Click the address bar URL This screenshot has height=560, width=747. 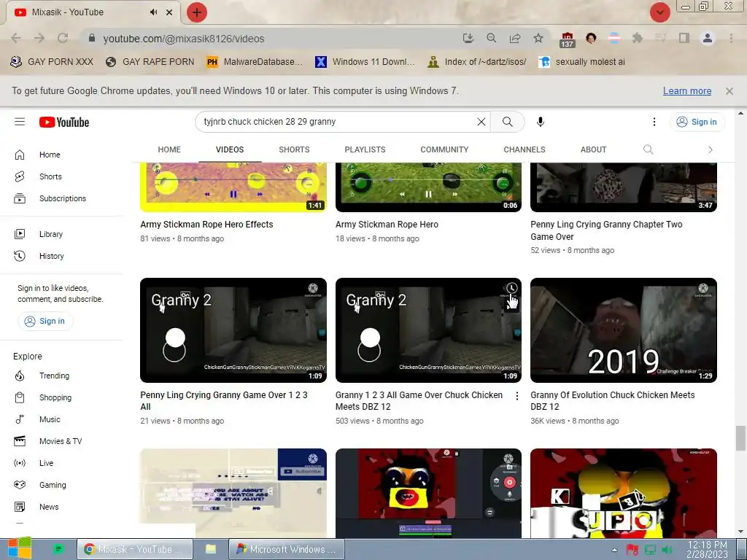coord(184,39)
